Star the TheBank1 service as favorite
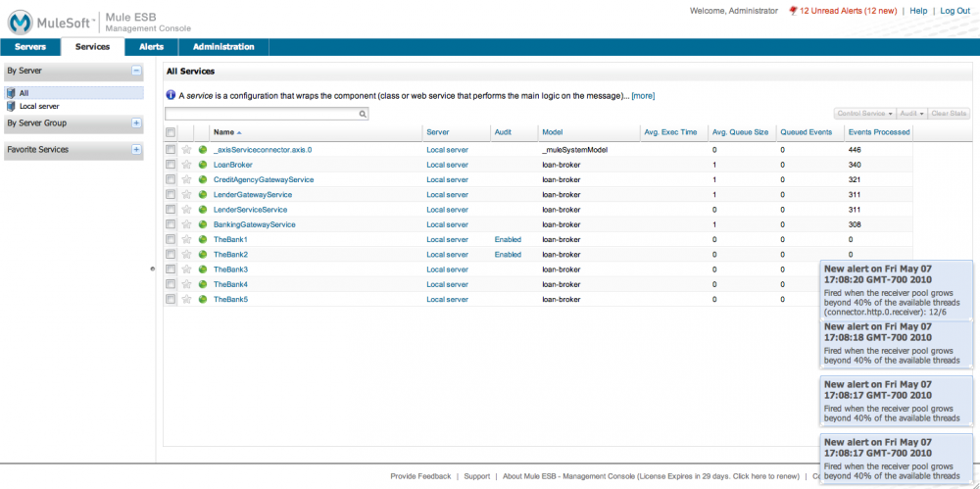Viewport: 980px width, 489px height. pyautogui.click(x=186, y=239)
